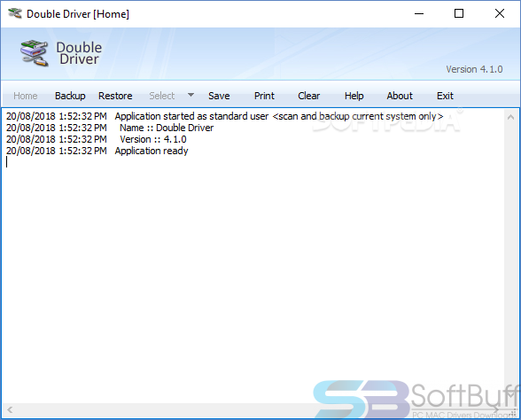Open the Help menu item
Screen dimensions: 521x420
tap(354, 96)
